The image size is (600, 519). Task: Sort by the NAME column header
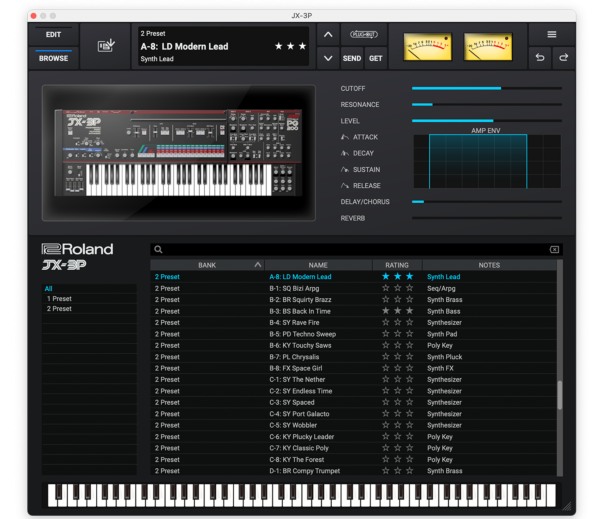pos(318,265)
